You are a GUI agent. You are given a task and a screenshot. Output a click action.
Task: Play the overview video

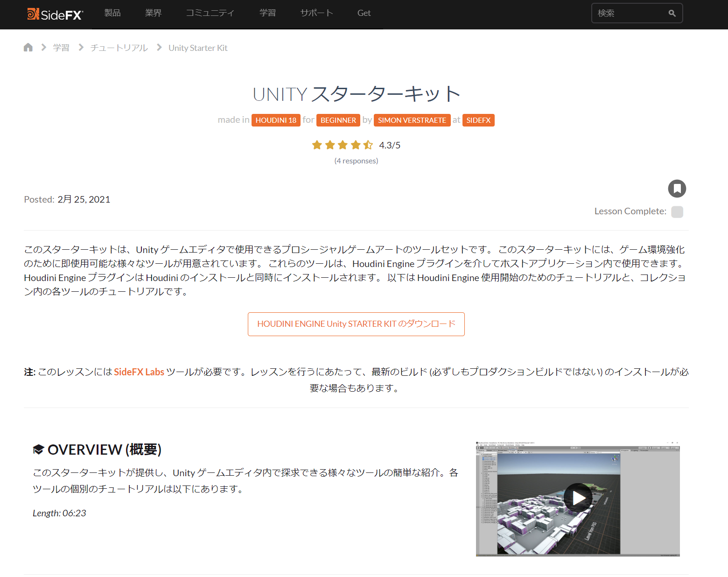pos(578,498)
